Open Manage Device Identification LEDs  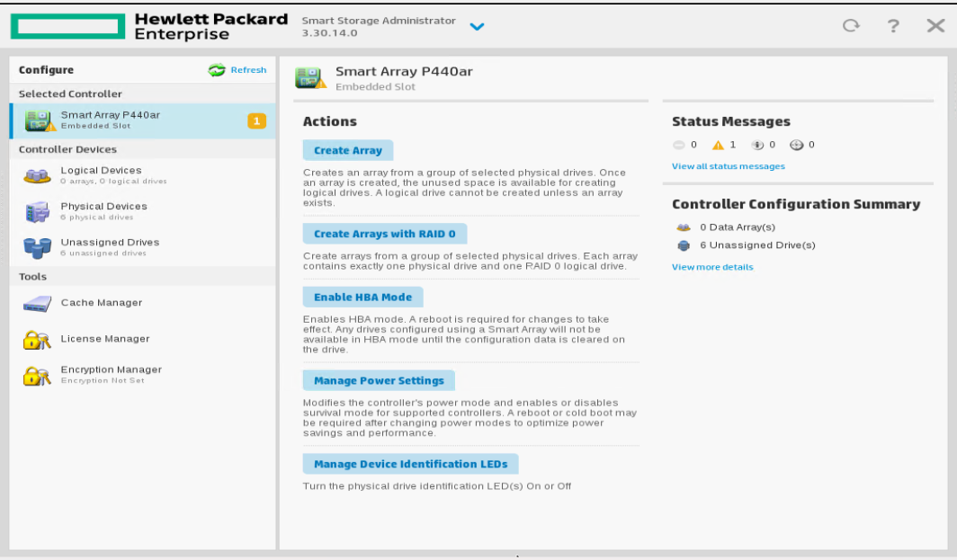pyautogui.click(x=410, y=464)
